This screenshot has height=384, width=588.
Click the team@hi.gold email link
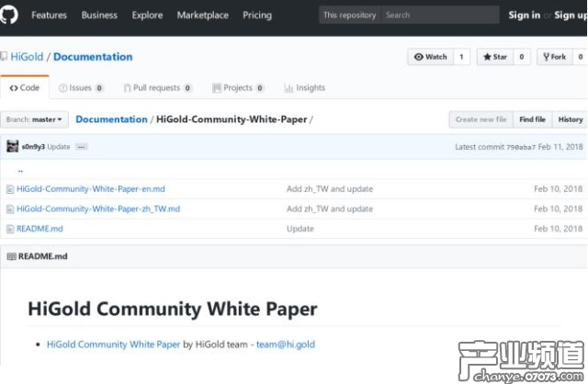285,344
